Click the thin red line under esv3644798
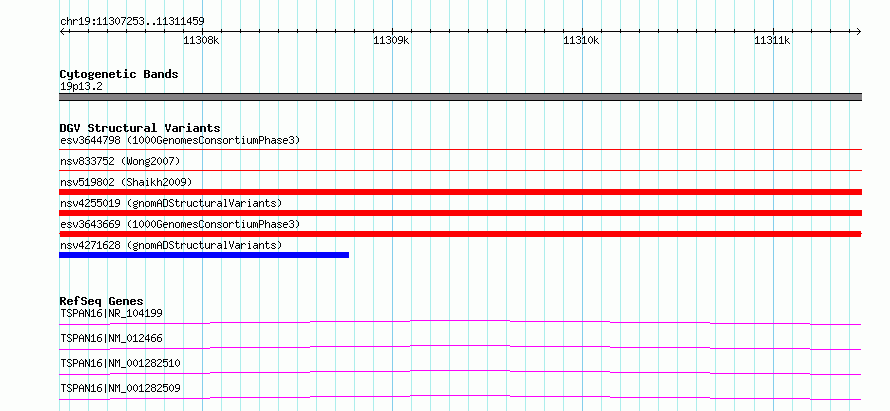 click(460, 149)
